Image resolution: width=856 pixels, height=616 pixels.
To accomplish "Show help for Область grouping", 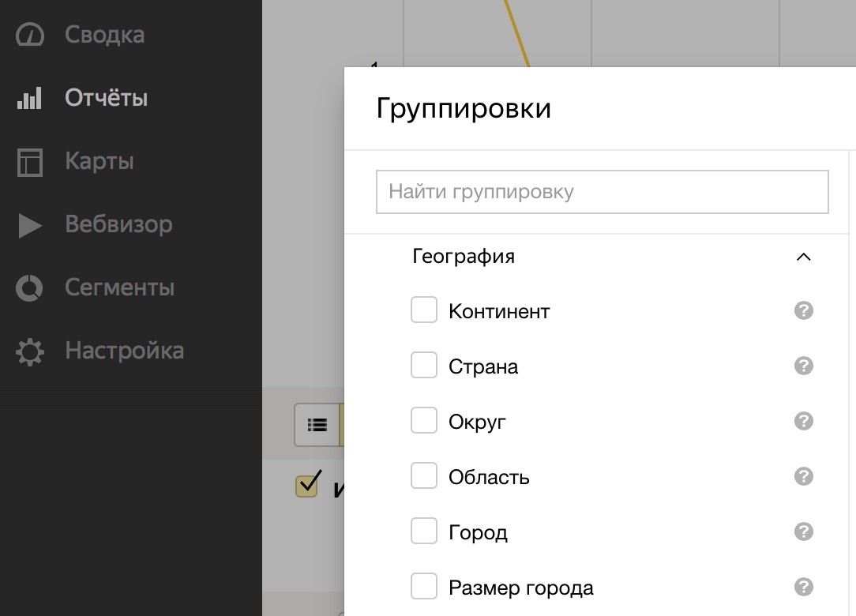I will click(x=804, y=476).
